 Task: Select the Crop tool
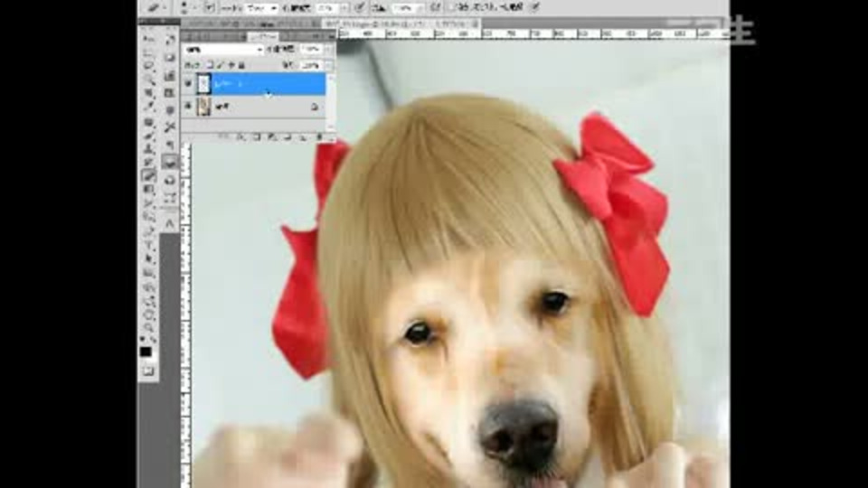(x=149, y=92)
